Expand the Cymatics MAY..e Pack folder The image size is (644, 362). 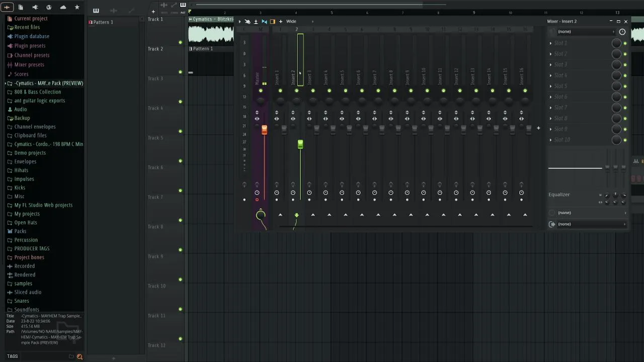pyautogui.click(x=45, y=83)
